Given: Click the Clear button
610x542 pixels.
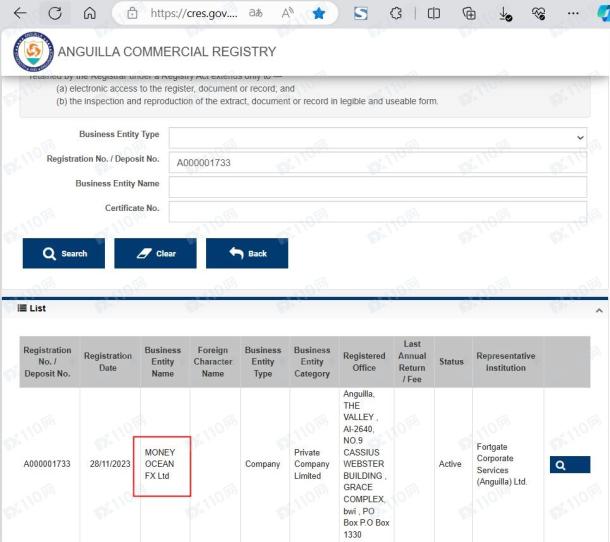Looking at the screenshot, I should (155, 253).
